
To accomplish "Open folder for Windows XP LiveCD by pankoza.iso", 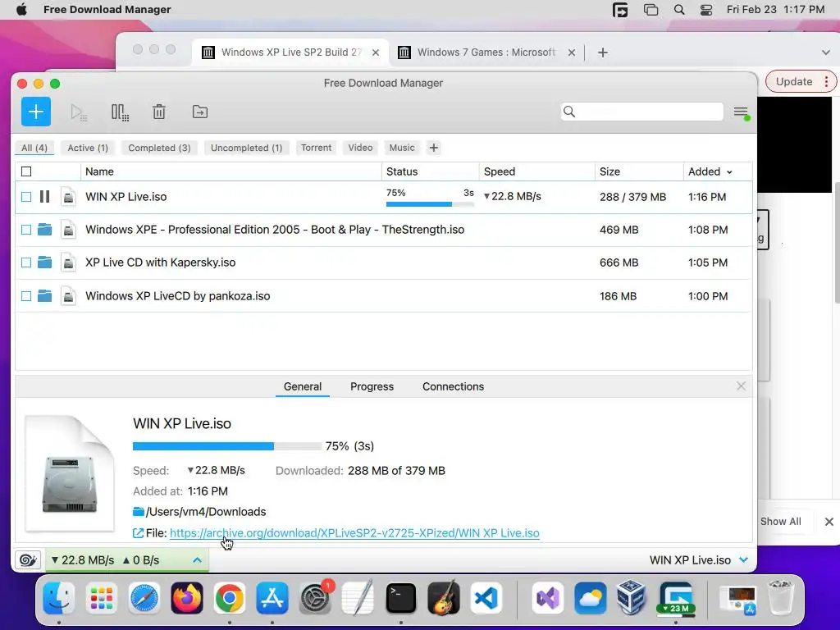I will coord(45,295).
